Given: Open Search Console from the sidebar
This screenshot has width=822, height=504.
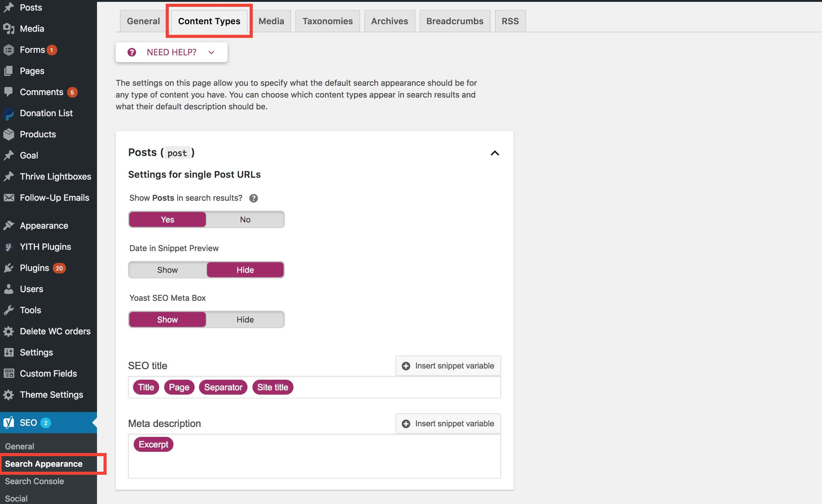Looking at the screenshot, I should [x=35, y=481].
